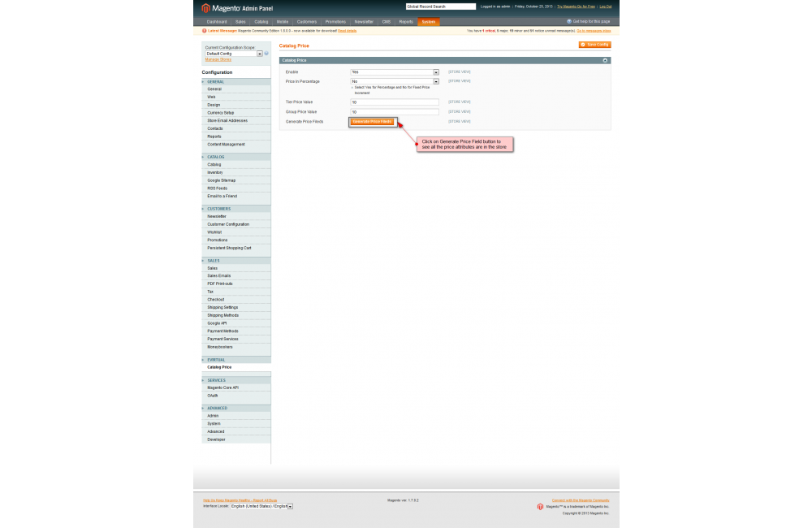812x528 pixels.
Task: Open the Mobile menu in top navigation
Action: pos(283,22)
